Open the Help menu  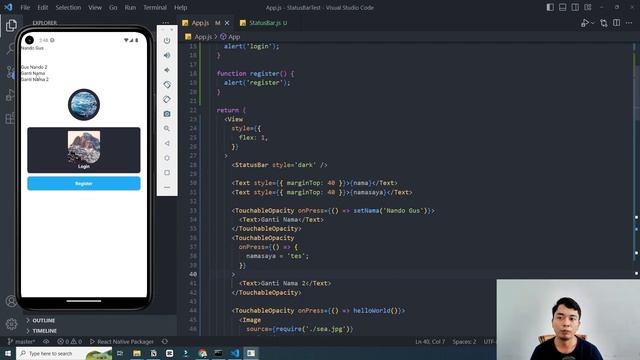tap(180, 7)
